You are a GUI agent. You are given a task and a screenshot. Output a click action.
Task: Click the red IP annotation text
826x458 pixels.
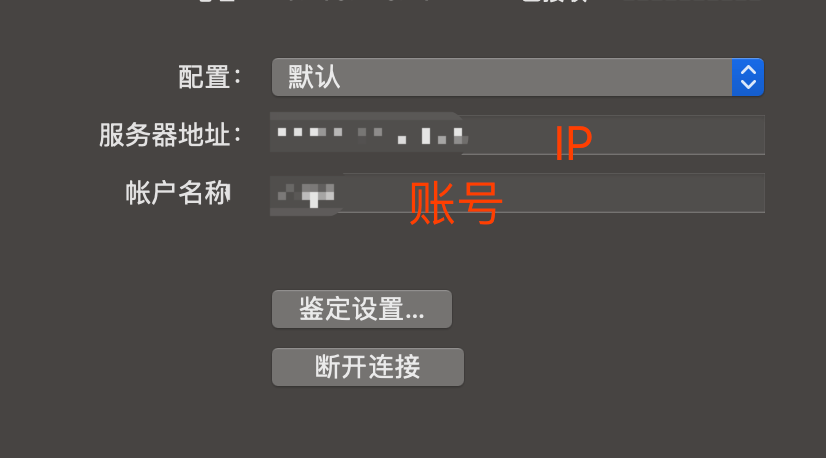point(574,143)
